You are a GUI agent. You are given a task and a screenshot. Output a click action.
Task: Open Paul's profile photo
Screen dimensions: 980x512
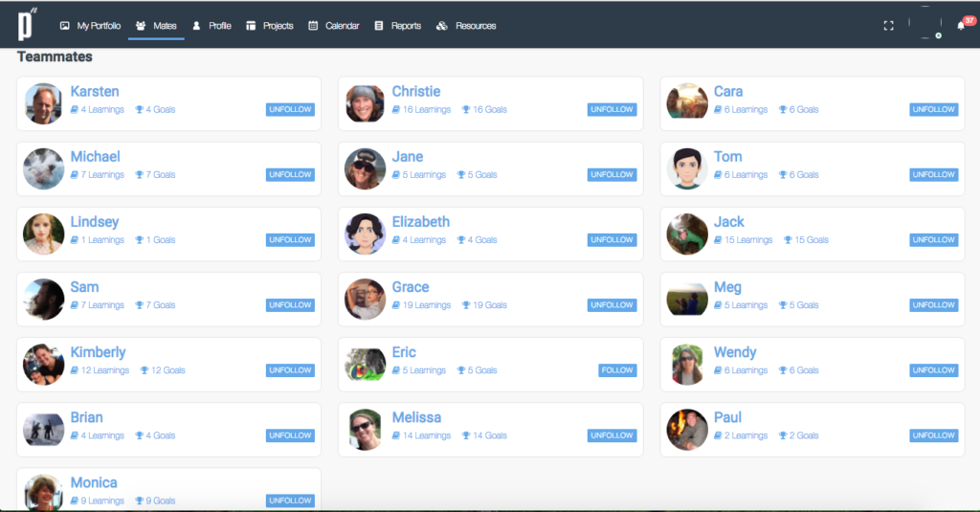pos(687,430)
